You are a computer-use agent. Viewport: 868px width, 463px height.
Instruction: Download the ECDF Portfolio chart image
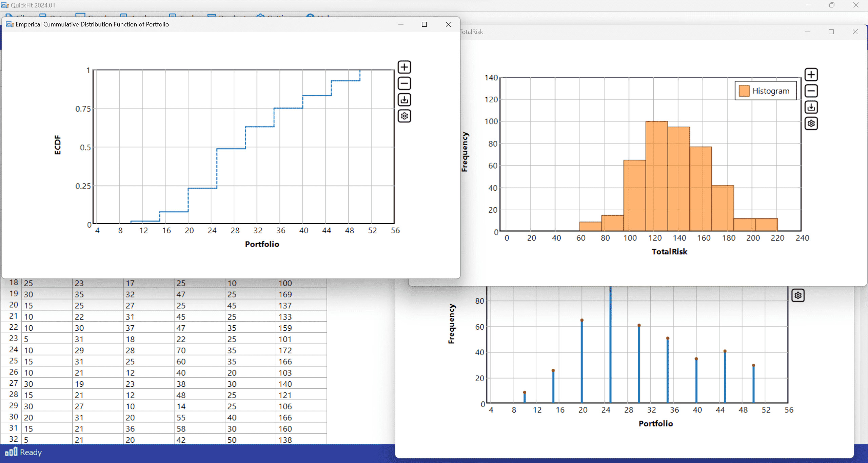pos(404,100)
